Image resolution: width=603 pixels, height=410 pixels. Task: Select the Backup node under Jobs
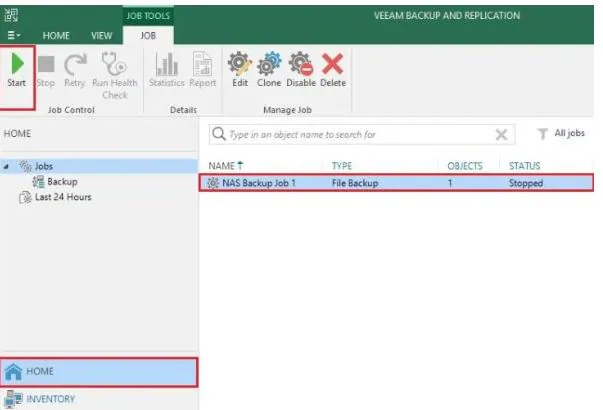pyautogui.click(x=62, y=182)
